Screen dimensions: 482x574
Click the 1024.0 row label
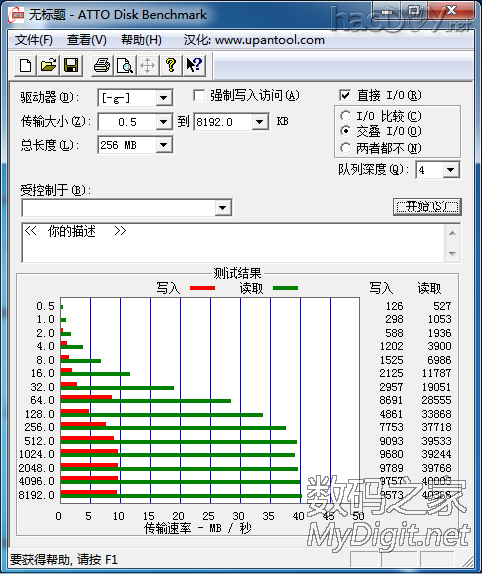(x=37, y=454)
